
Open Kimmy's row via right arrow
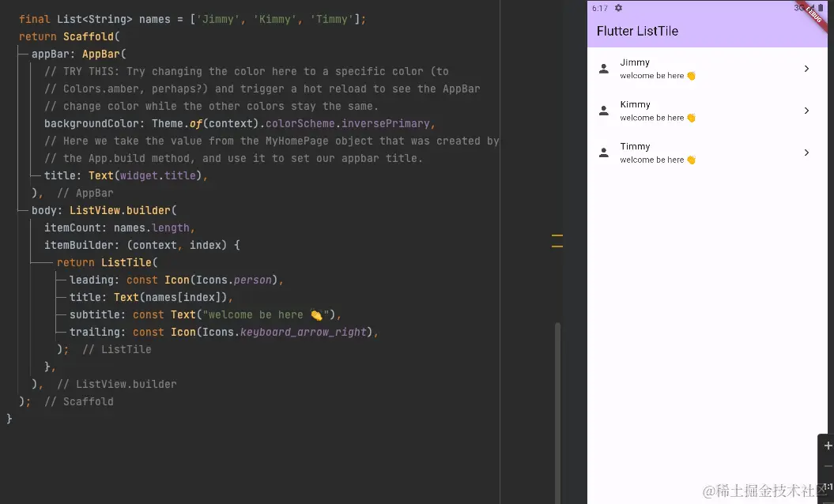click(806, 111)
